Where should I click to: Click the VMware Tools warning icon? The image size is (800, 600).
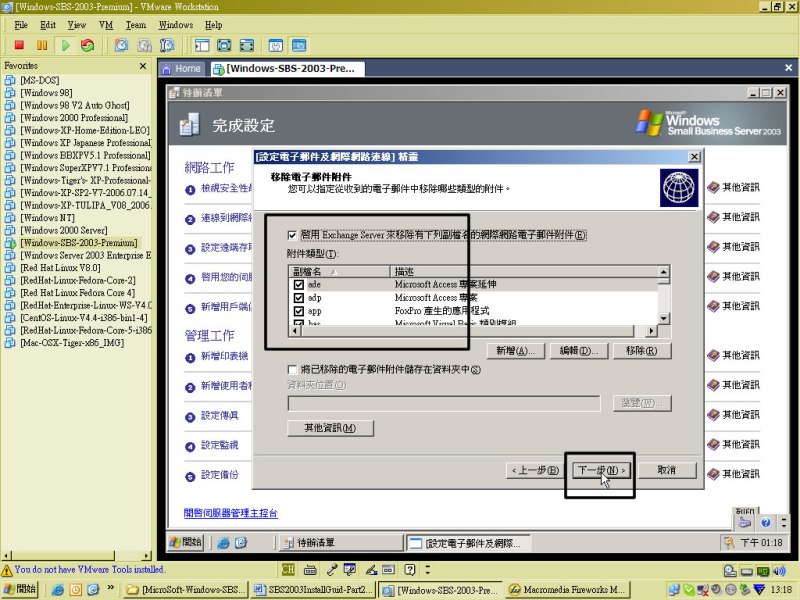(x=7, y=570)
